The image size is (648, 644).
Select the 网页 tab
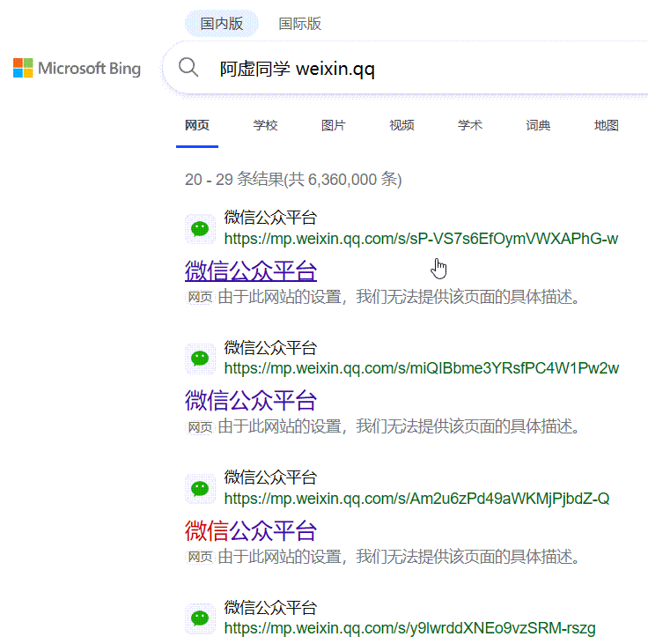click(196, 125)
